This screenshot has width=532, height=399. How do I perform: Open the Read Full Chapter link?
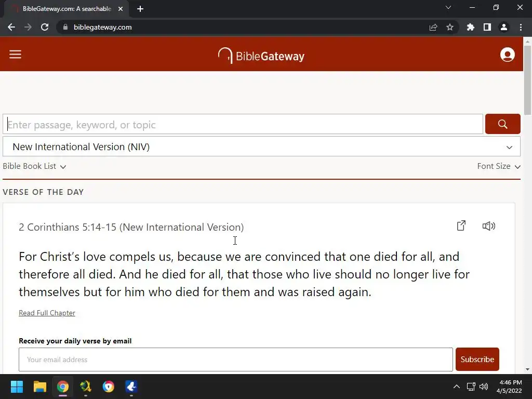(x=47, y=313)
